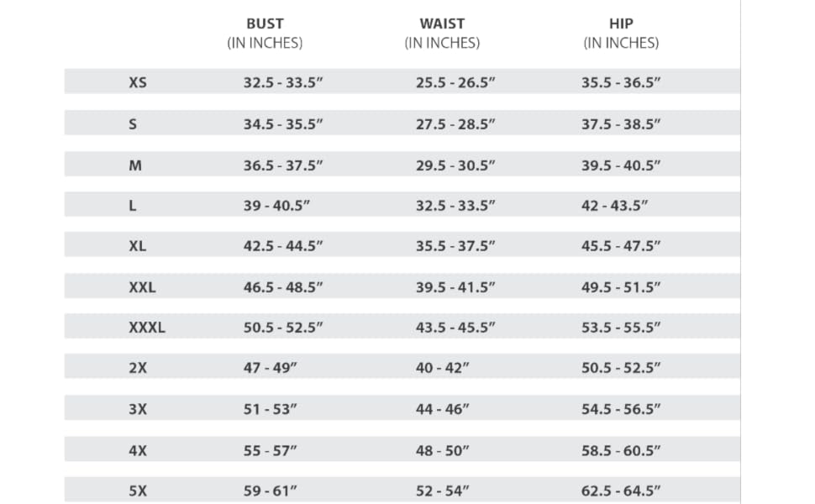The width and height of the screenshot is (815, 504).
Task: Click waist value 35.5 - 37.5"
Action: pyautogui.click(x=455, y=246)
